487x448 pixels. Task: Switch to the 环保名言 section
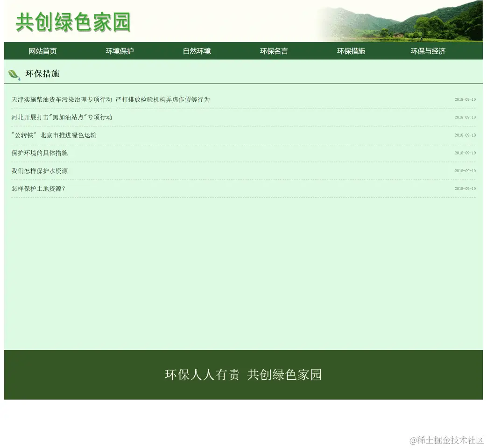point(274,51)
